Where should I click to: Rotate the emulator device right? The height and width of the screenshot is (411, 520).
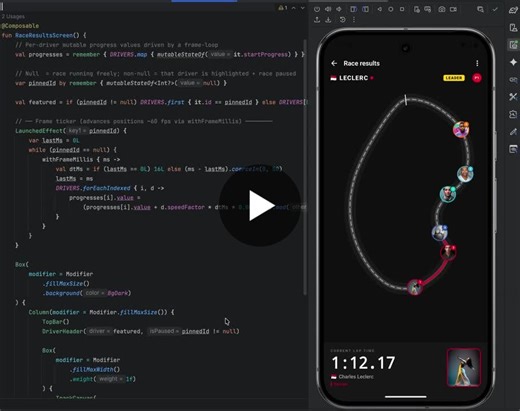tap(365, 9)
